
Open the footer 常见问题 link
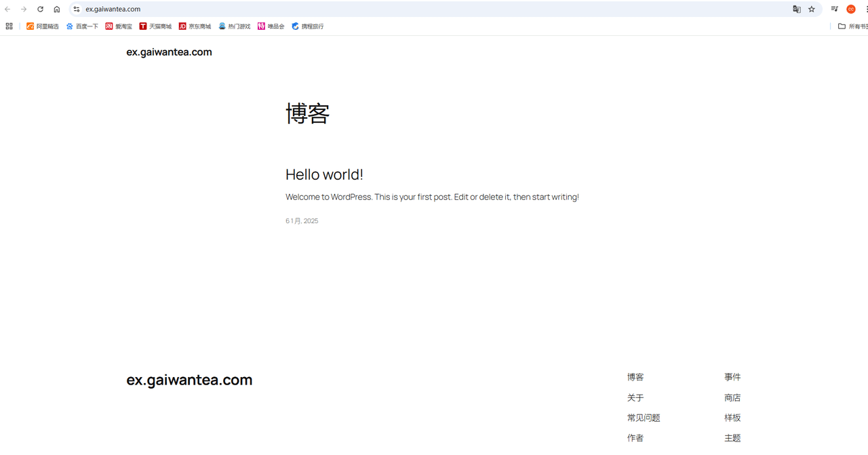(644, 418)
